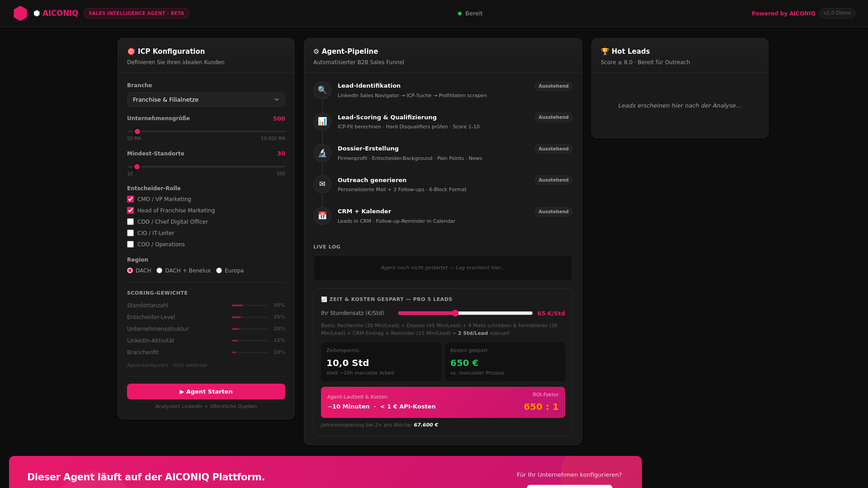The image size is (868, 488).
Task: Check COO / Operations role
Action: tap(131, 244)
